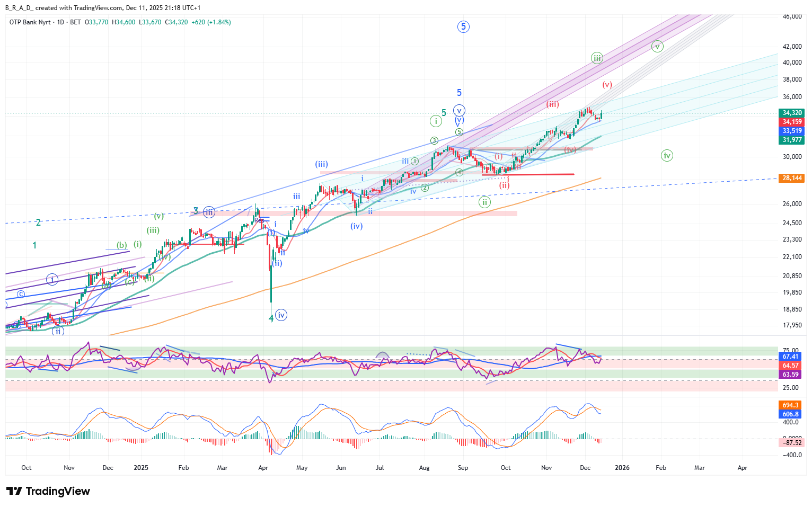Click the 2026 marker on time axis

click(x=622, y=468)
